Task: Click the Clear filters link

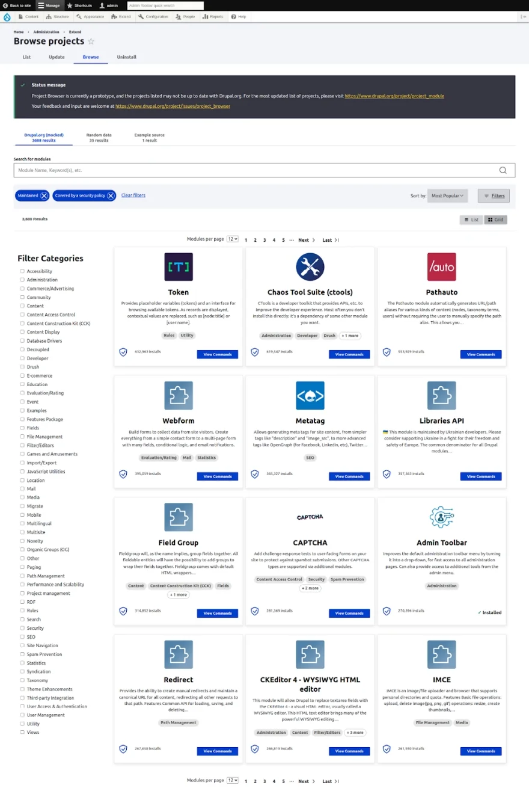Action: (x=133, y=195)
